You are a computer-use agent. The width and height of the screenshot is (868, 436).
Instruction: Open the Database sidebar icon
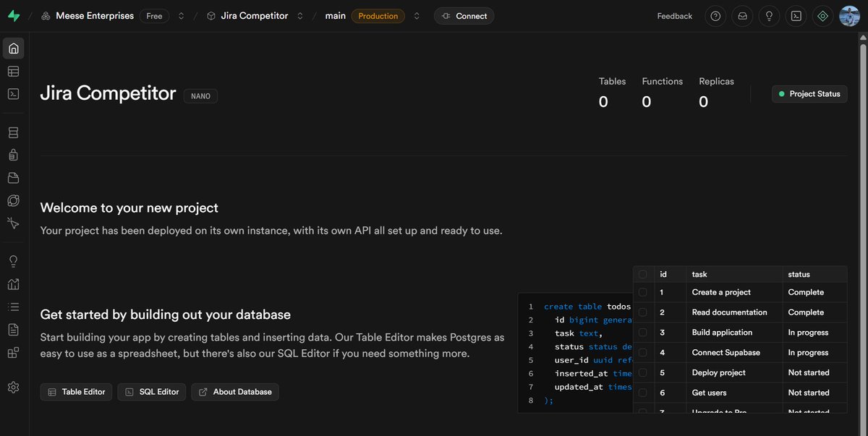pyautogui.click(x=13, y=133)
